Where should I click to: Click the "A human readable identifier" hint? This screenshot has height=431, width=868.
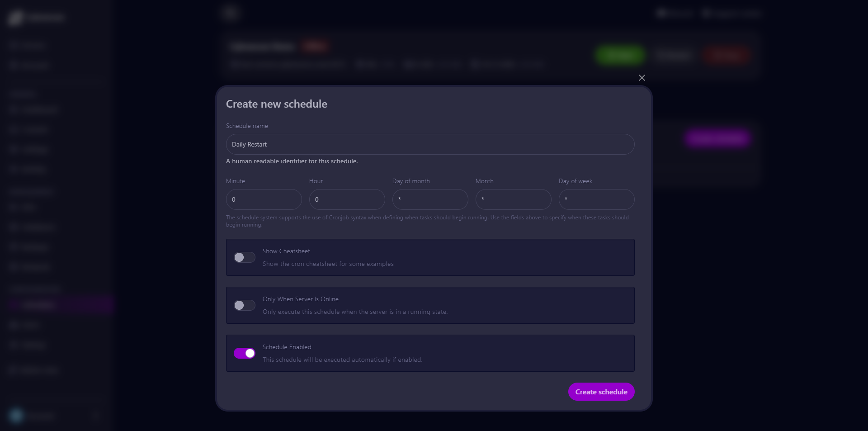click(x=292, y=161)
